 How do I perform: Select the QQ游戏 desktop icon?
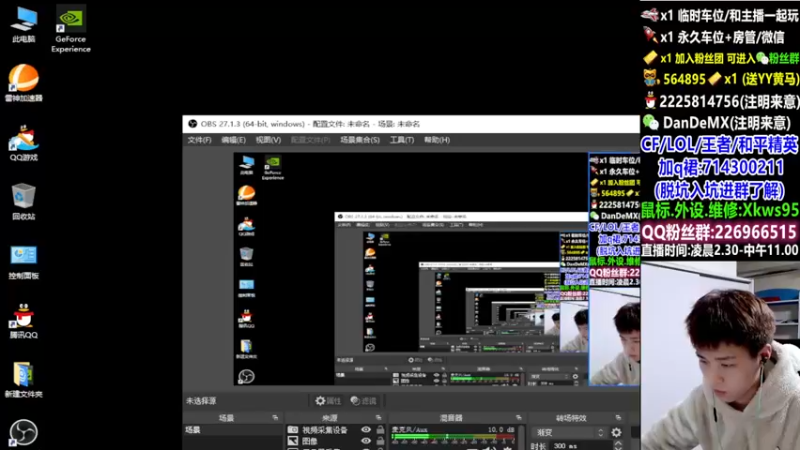(23, 143)
